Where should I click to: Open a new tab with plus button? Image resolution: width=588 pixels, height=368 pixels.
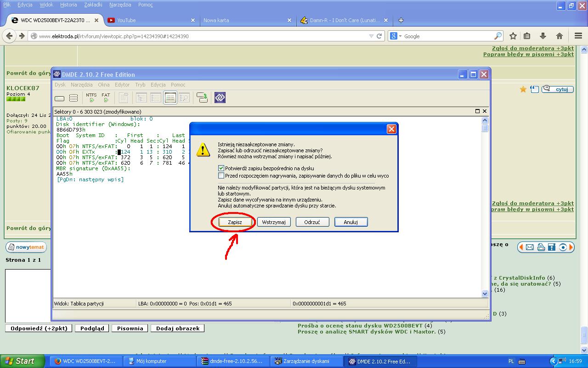pos(401,20)
